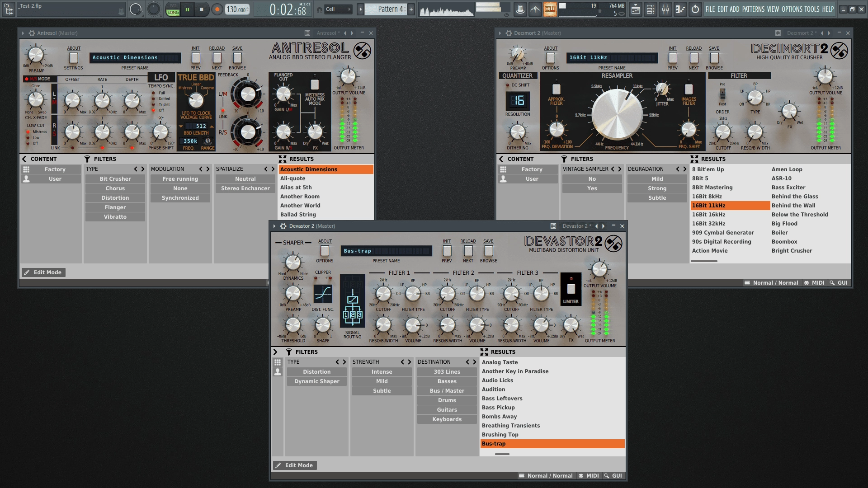
Task: Open the TOOLS menu
Action: coord(812,9)
